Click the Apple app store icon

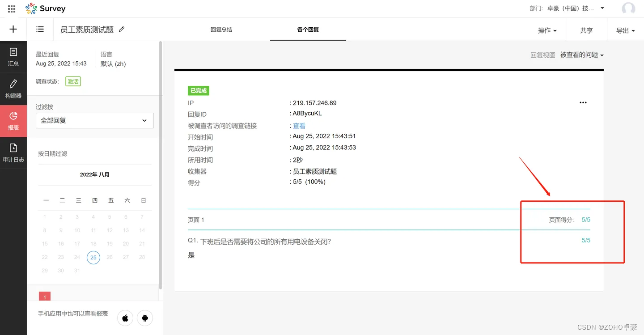[125, 318]
